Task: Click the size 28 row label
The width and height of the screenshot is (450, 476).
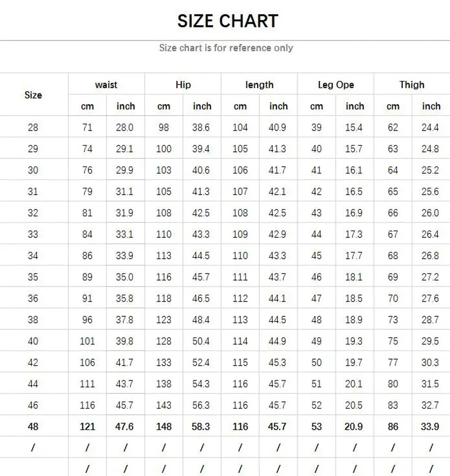Action: 33,128
